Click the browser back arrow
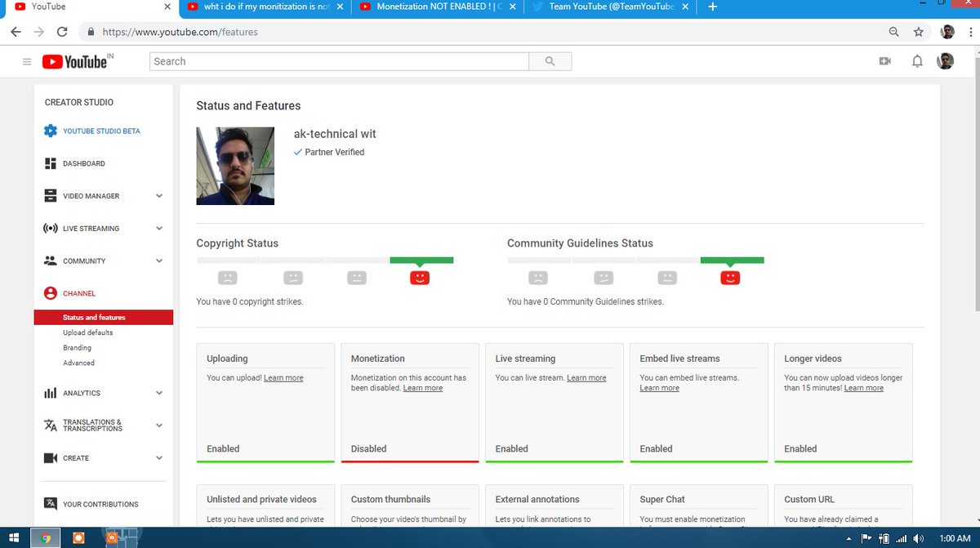Image resolution: width=980 pixels, height=548 pixels. click(16, 32)
